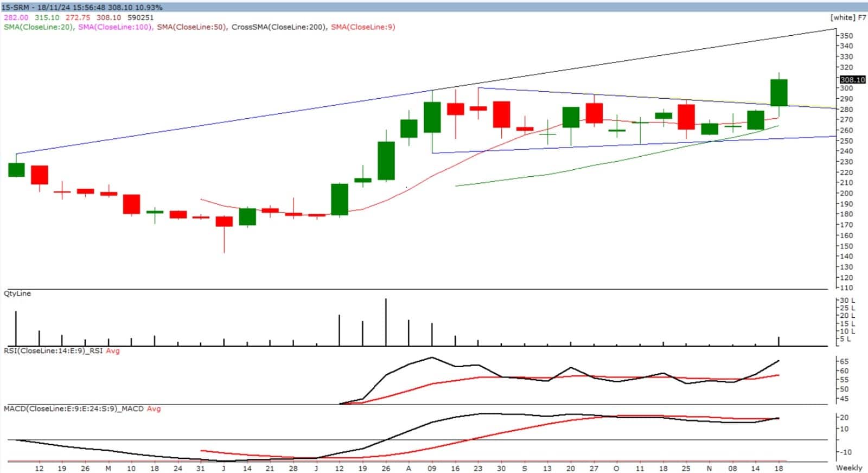868x473 pixels.
Task: Click the 30 L mark on volume axis
Action: tap(847, 301)
